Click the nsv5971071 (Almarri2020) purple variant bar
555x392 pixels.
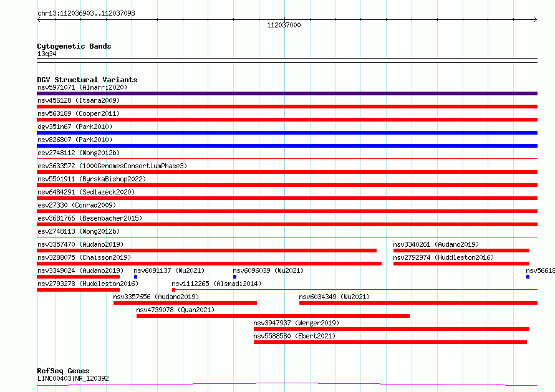[287, 93]
